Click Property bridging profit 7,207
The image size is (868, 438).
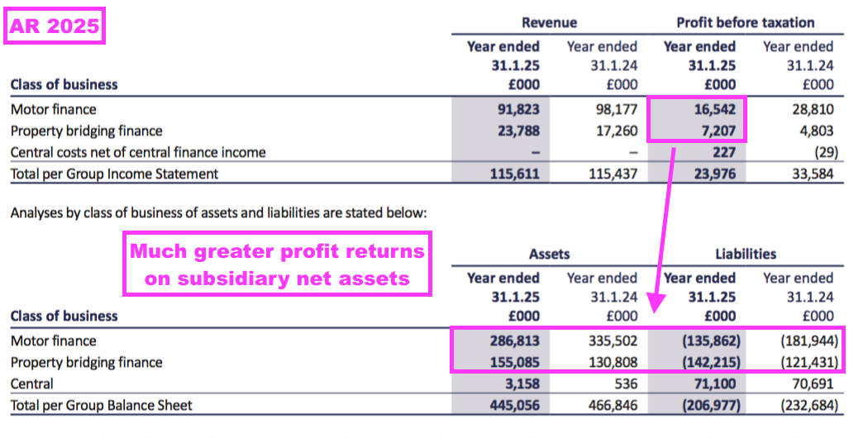click(x=720, y=131)
